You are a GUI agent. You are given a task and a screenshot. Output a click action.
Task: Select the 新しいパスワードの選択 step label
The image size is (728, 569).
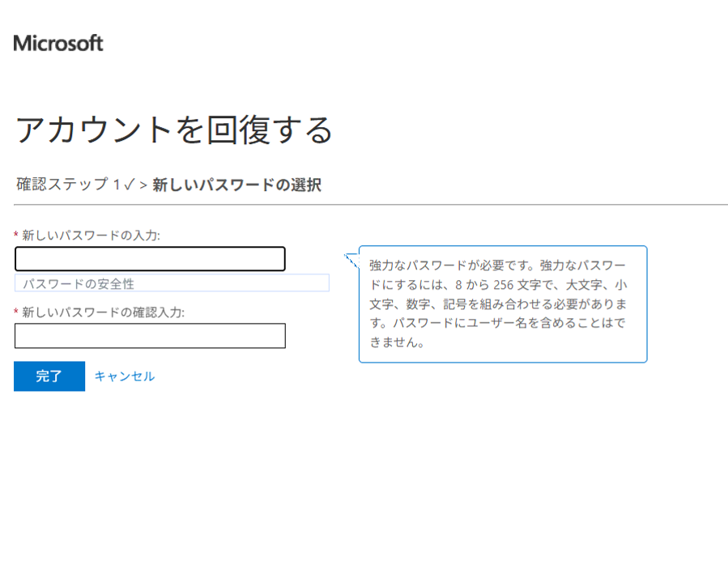(236, 185)
